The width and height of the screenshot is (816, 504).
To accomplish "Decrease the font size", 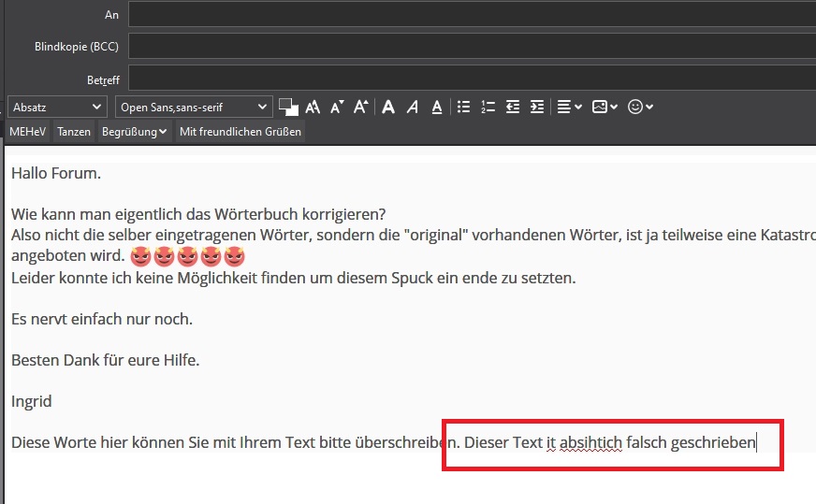I will click(x=337, y=108).
